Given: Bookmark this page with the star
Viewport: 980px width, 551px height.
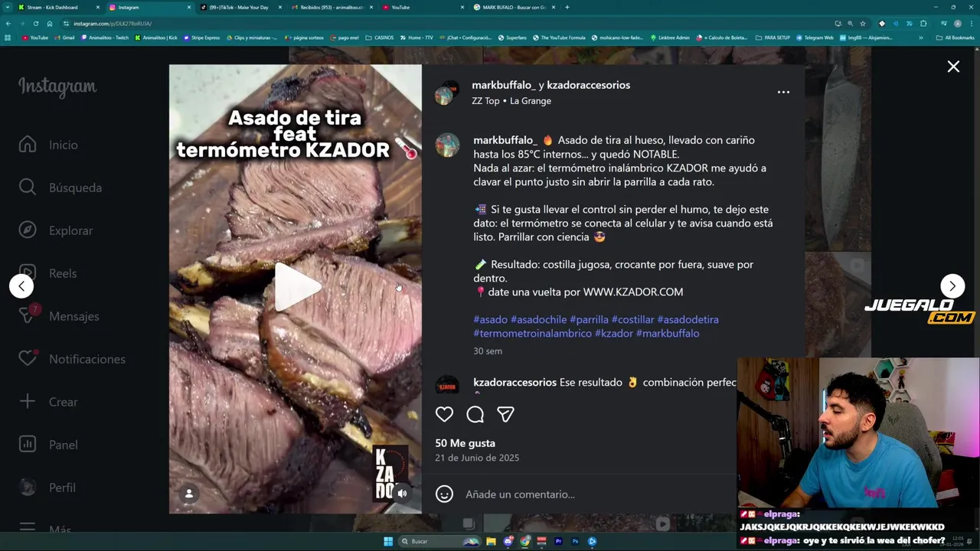Looking at the screenshot, I should [863, 24].
